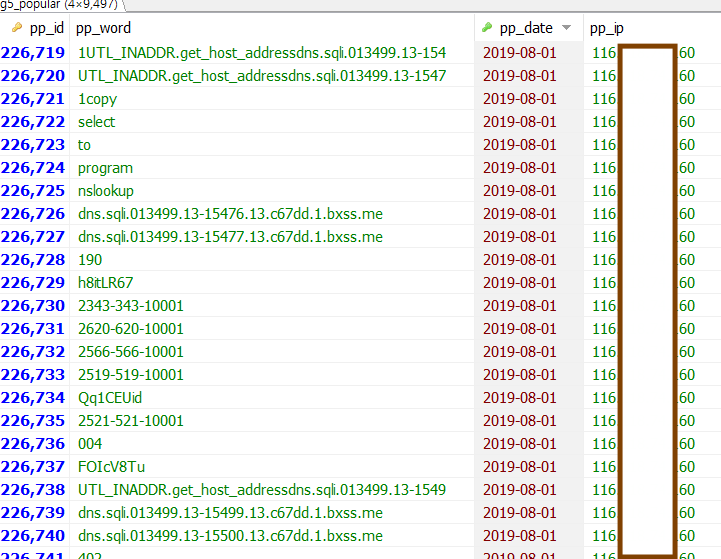Select row id 226,725

[x=33, y=191]
